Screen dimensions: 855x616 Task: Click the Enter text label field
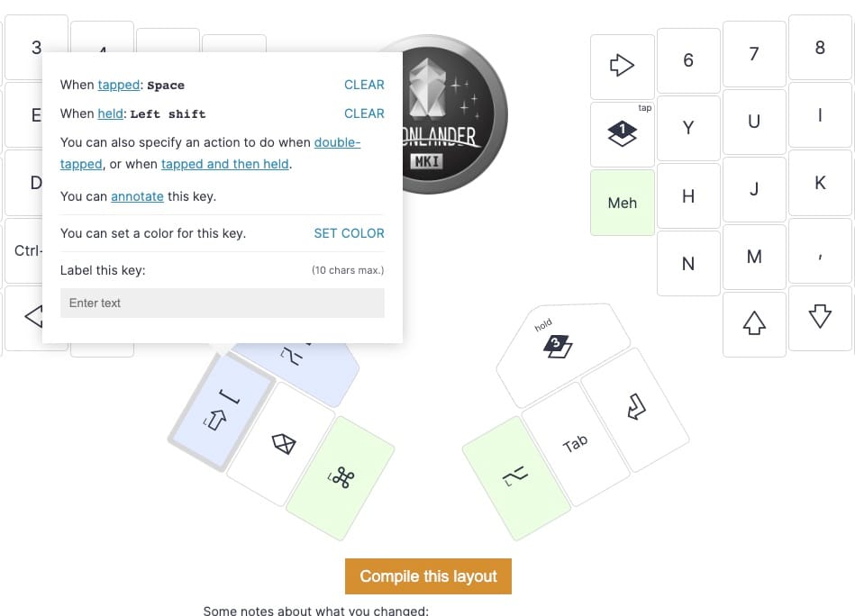222,303
